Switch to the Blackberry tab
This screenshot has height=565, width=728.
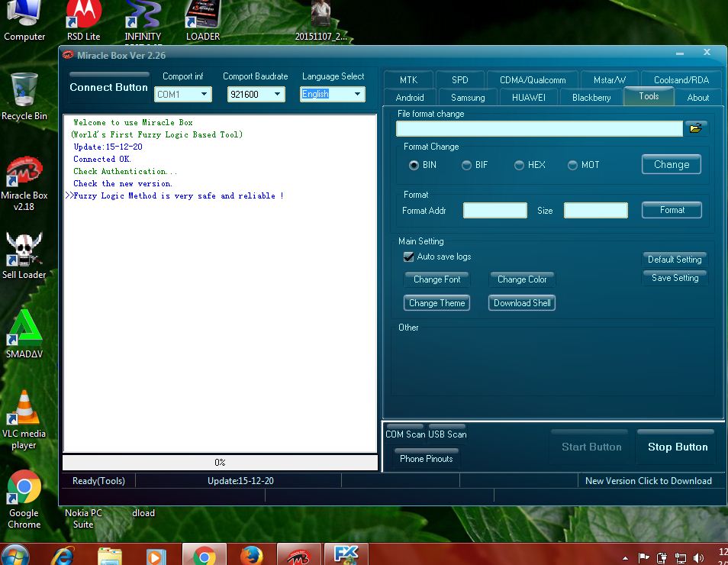click(591, 98)
